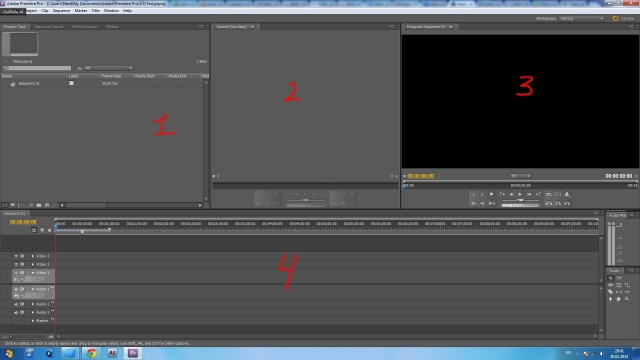Viewport: 640px width, 360px height.
Task: Click Go to Out Point in Program monitor
Action: pos(482,203)
